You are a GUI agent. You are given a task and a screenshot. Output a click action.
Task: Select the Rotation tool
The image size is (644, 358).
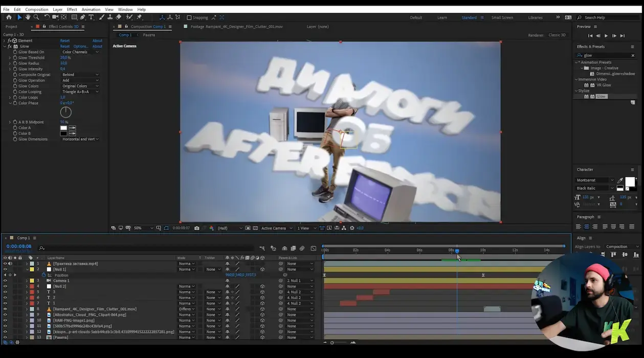point(47,17)
